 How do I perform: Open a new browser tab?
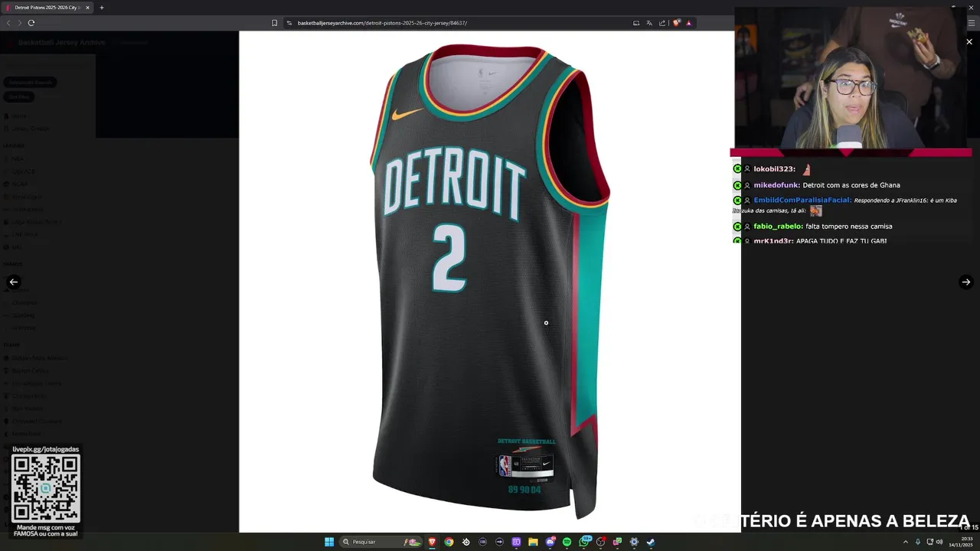pos(101,8)
